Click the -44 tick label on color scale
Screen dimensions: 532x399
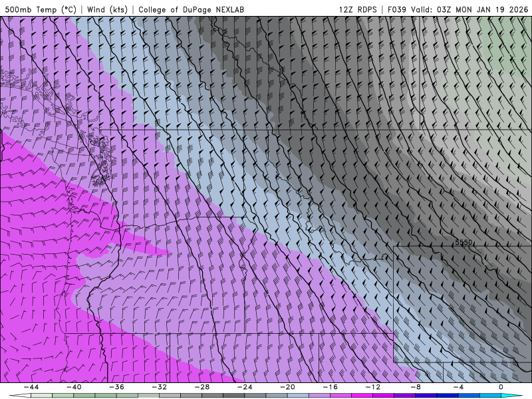coord(31,387)
